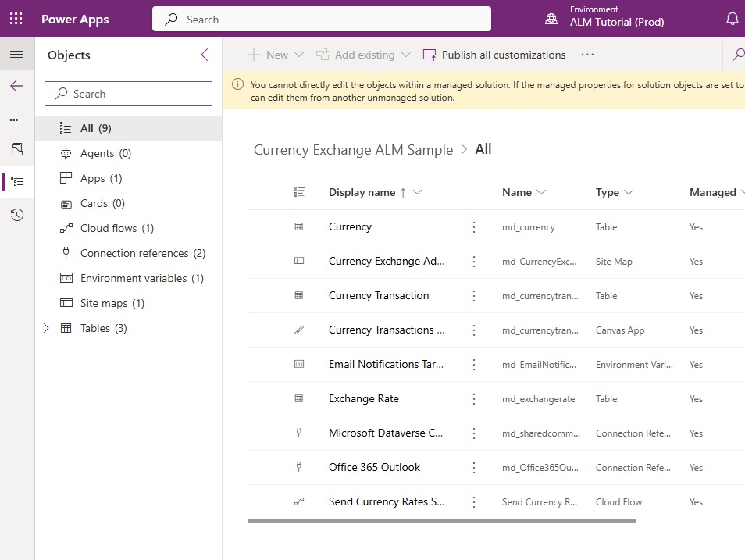Select Cards (0) category
Viewport: 745px width, 560px height.
point(128,204)
